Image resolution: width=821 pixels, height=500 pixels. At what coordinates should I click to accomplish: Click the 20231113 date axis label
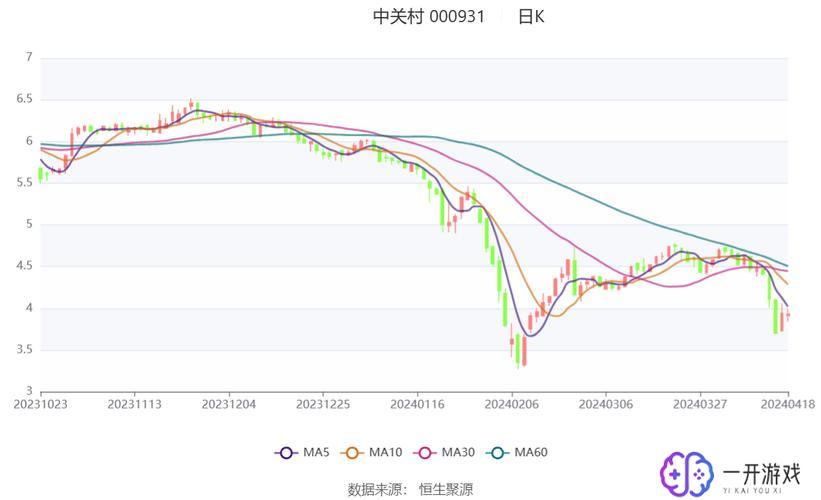[135, 404]
